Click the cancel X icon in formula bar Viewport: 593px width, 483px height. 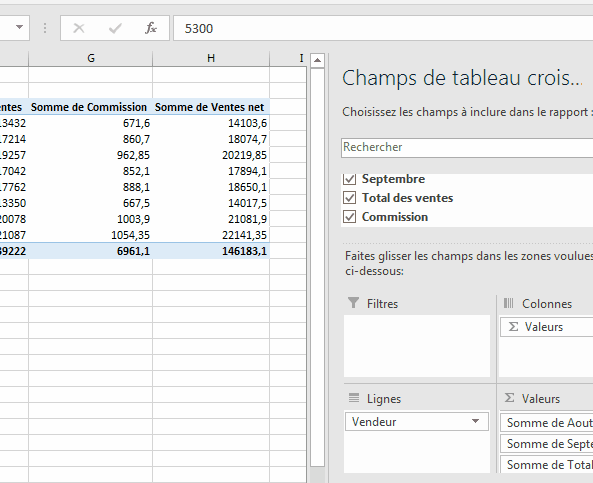pos(79,28)
